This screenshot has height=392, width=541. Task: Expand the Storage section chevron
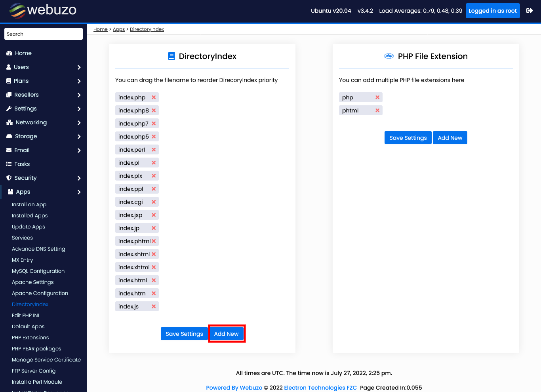coord(79,136)
